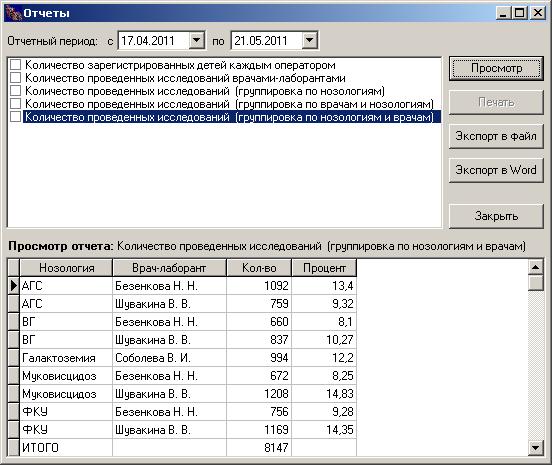Minimize the Отчеты window
Image resolution: width=552 pixels, height=465 pixels.
(504, 13)
